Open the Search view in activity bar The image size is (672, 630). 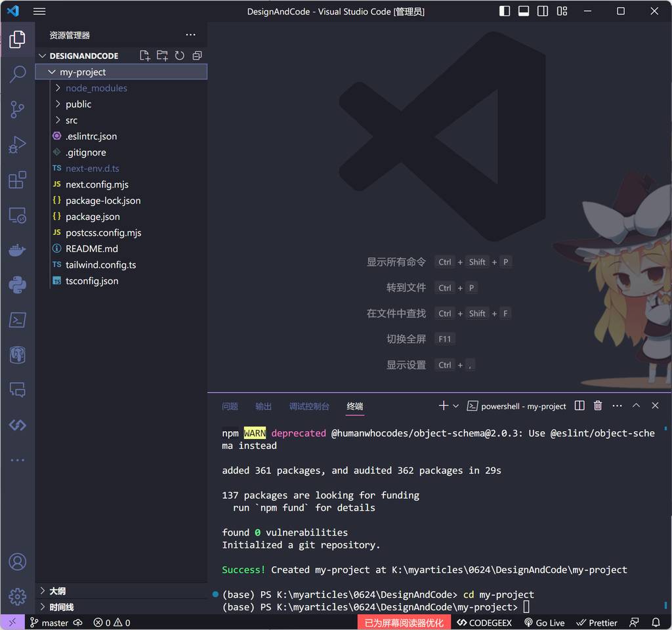18,74
